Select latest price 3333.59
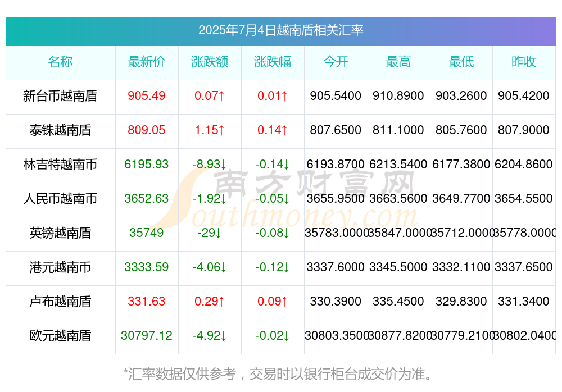 pyautogui.click(x=146, y=267)
